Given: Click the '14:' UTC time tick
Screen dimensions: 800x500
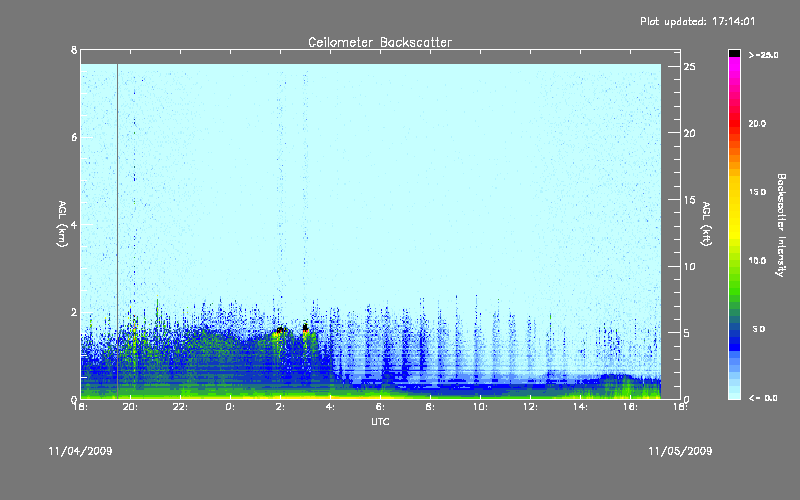Looking at the screenshot, I should click(x=580, y=407).
